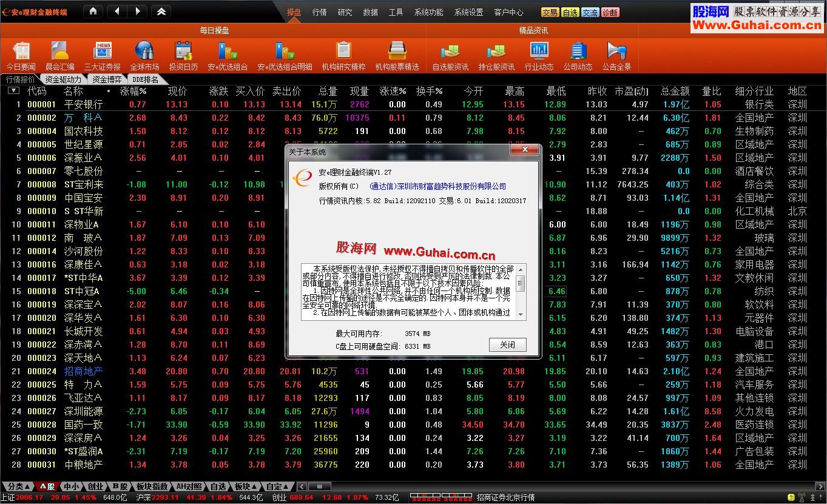Open the 机构研究精粹 clipboard icon
The width and height of the screenshot is (827, 504).
pyautogui.click(x=343, y=56)
